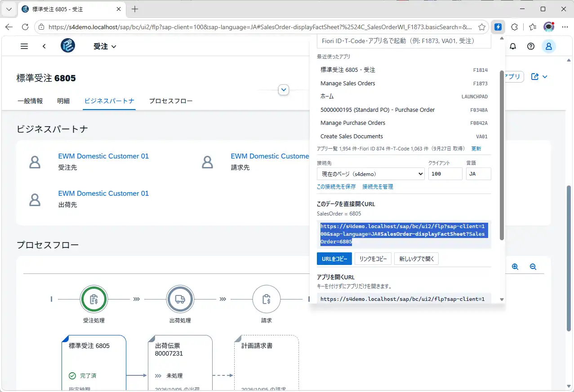Bookmark this page with the address bar star
The image size is (574, 392).
482,27
